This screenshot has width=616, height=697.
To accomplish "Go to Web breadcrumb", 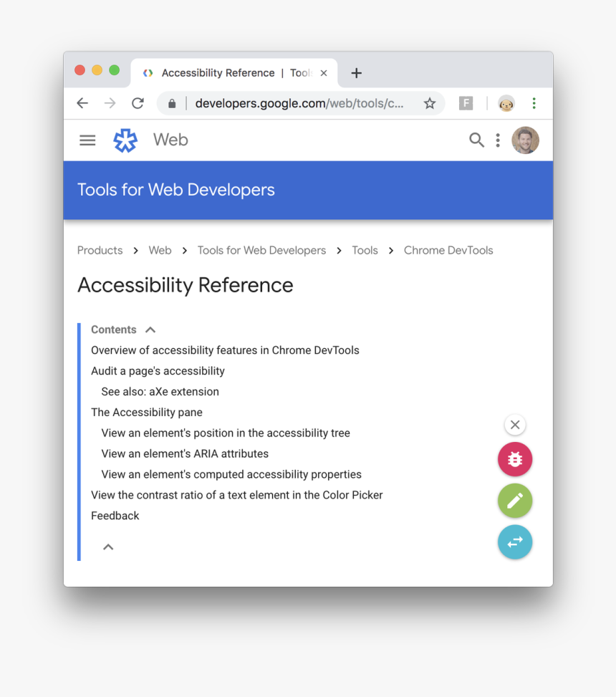I will (160, 250).
